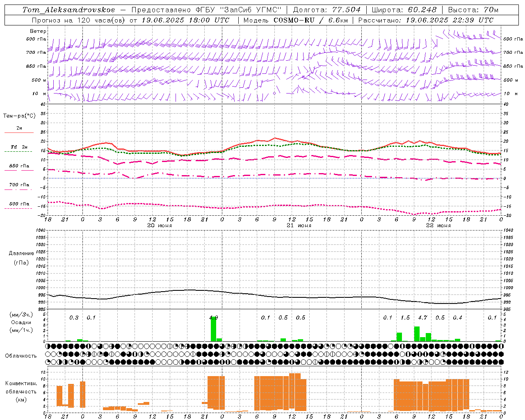Viewport: 525px width, 420px height.
Task: Click the Тем-ра(°C) label
Action: tap(19, 116)
